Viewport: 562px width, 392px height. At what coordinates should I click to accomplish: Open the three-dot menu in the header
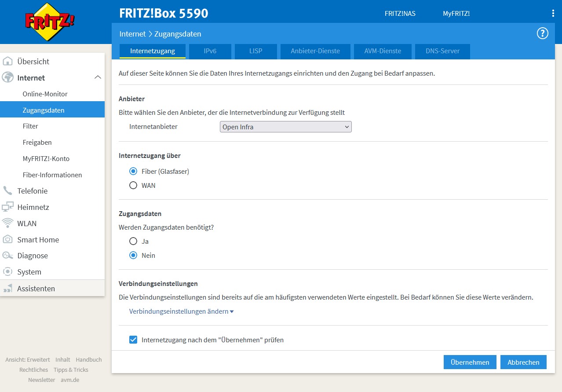[553, 14]
